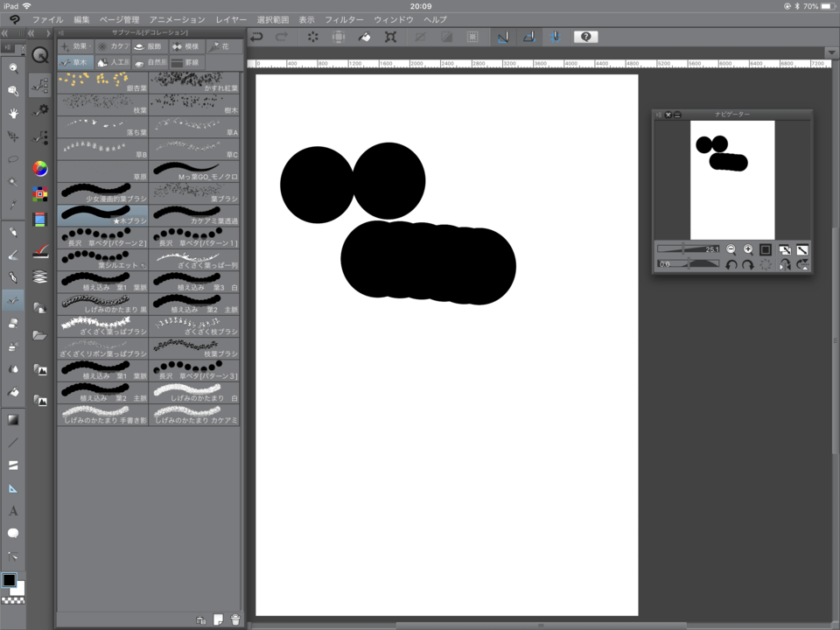
Task: Open the フィルター menu
Action: pos(344,19)
